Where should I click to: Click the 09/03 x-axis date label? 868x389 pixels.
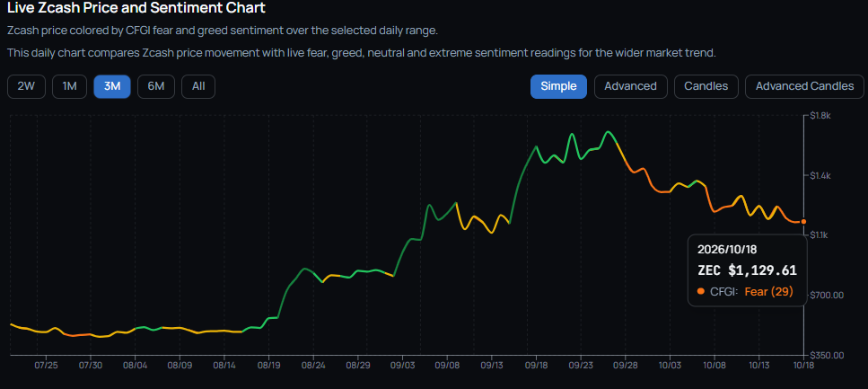click(402, 366)
